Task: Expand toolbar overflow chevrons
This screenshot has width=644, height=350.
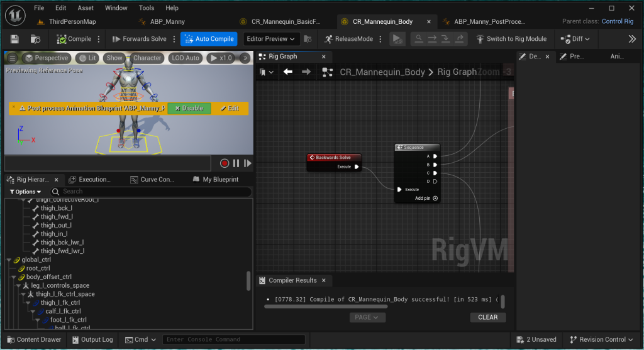Action: coord(632,39)
